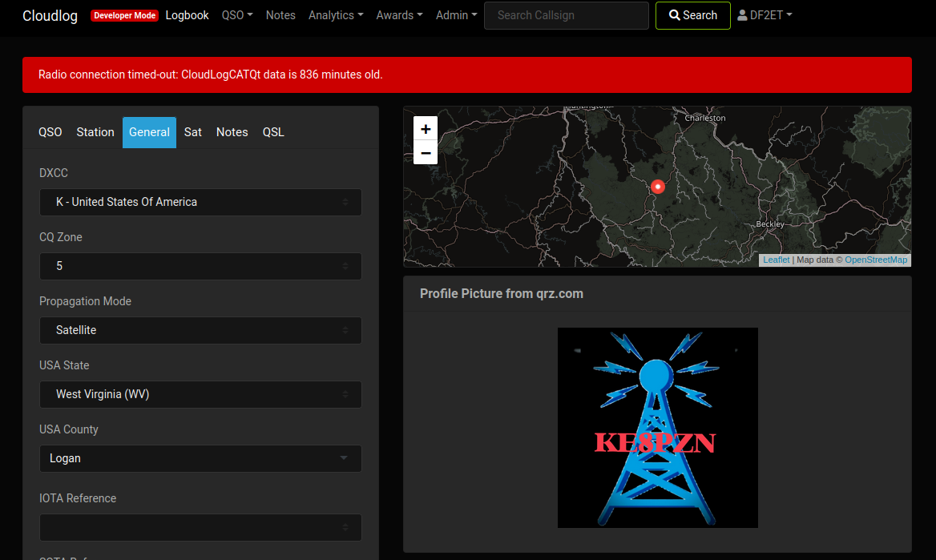This screenshot has width=936, height=560.
Task: Zoom out on the map
Action: (x=425, y=152)
